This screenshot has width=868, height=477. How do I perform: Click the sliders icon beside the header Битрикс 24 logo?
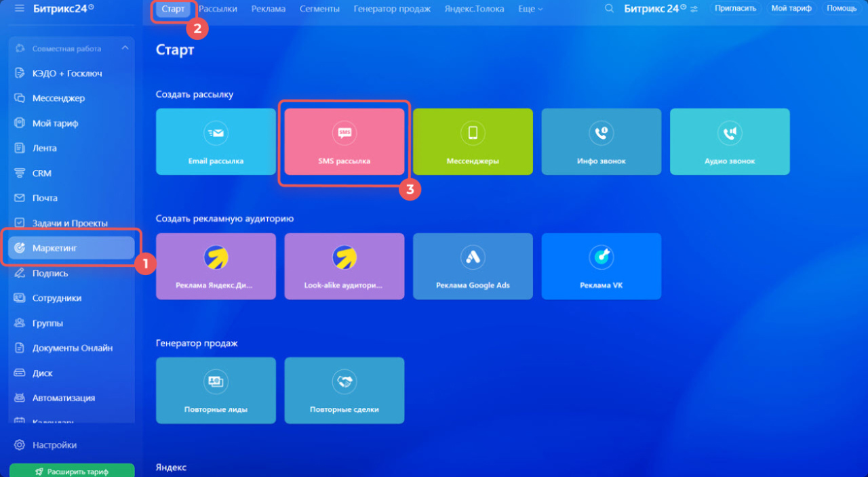(x=694, y=9)
